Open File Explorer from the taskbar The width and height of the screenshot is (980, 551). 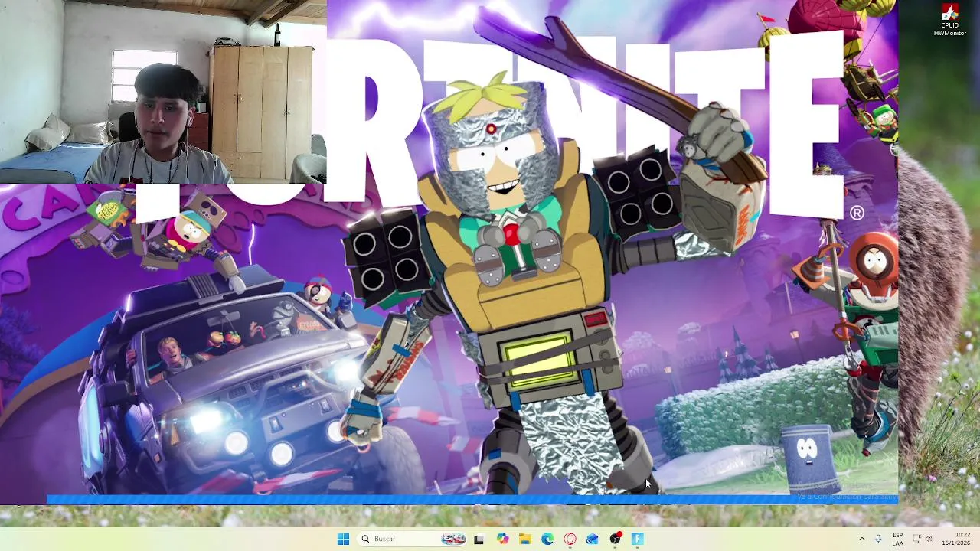[x=524, y=539]
